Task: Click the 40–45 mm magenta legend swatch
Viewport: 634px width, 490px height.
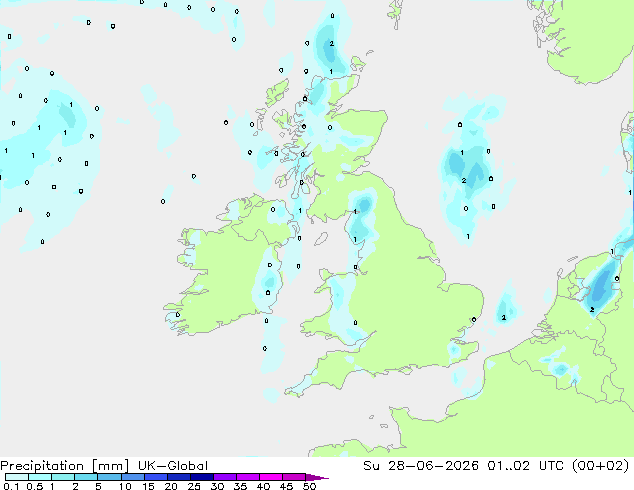Action: [x=271, y=477]
